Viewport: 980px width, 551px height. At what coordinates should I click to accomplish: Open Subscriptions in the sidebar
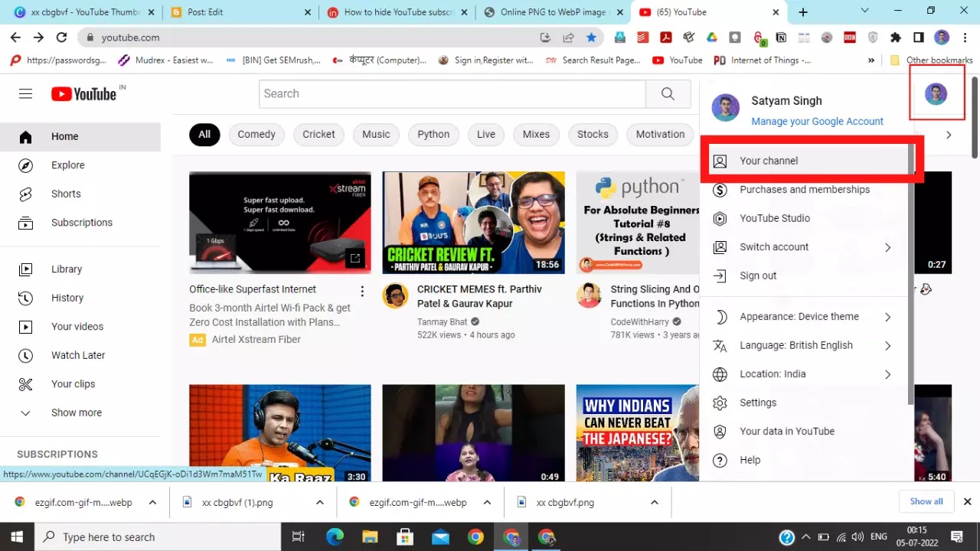80,223
